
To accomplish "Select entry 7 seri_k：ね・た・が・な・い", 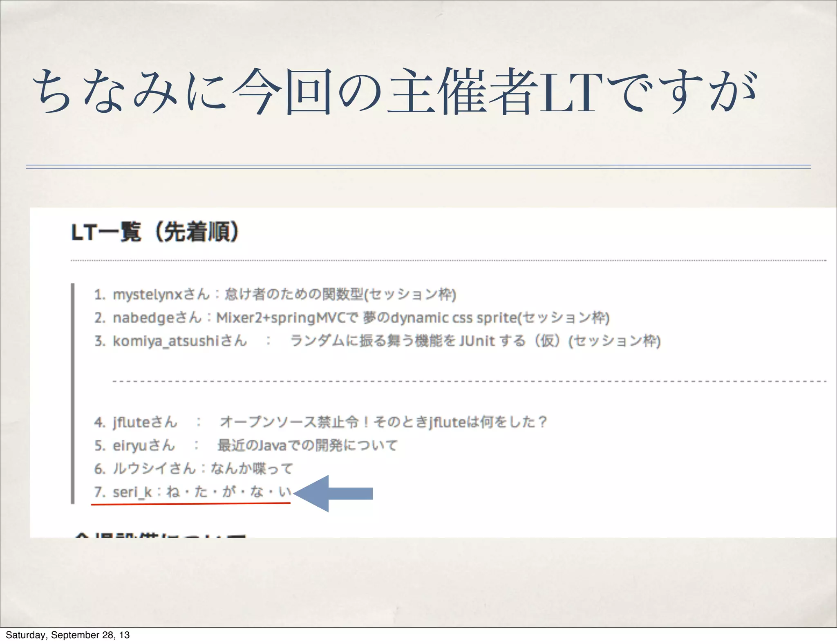I will [x=192, y=492].
